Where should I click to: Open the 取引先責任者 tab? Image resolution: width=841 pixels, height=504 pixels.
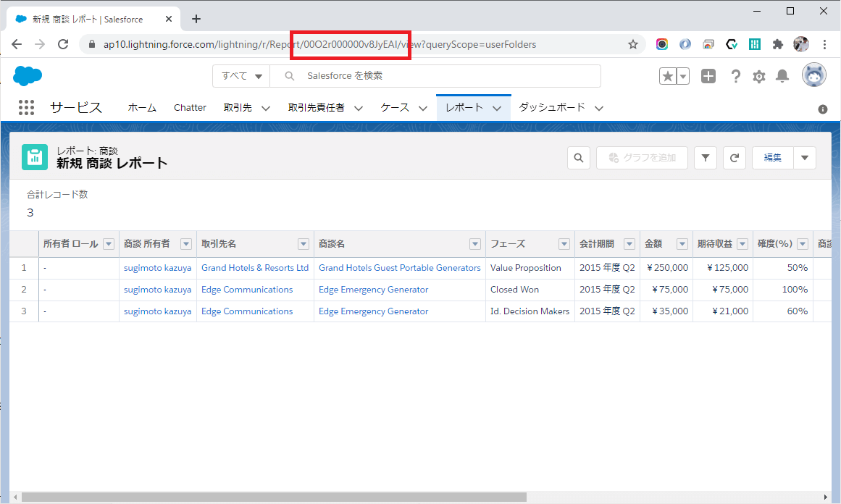click(x=316, y=108)
